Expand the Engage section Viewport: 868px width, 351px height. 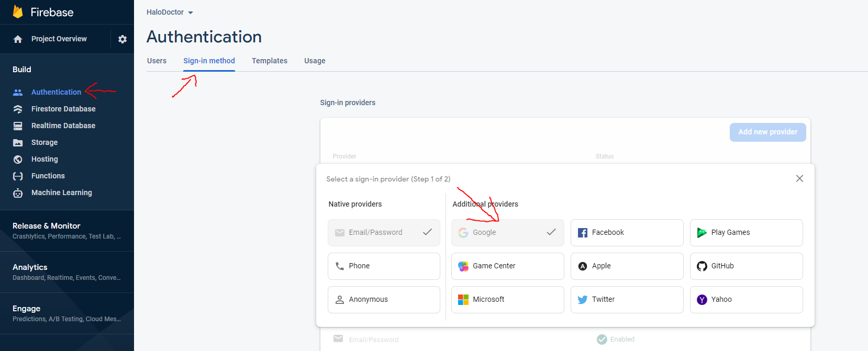pyautogui.click(x=66, y=313)
